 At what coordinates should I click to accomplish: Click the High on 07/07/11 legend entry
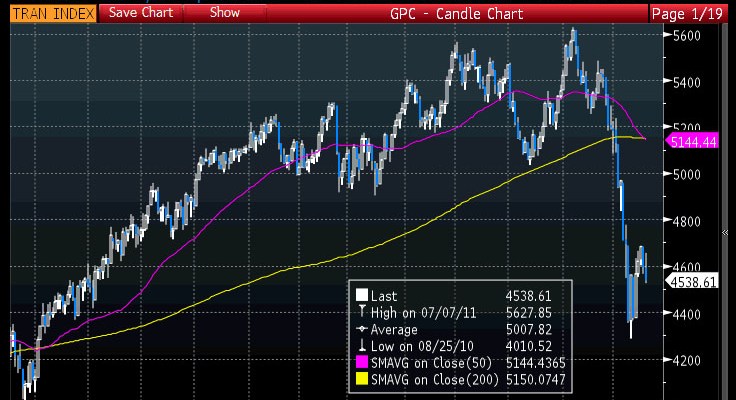click(x=418, y=312)
